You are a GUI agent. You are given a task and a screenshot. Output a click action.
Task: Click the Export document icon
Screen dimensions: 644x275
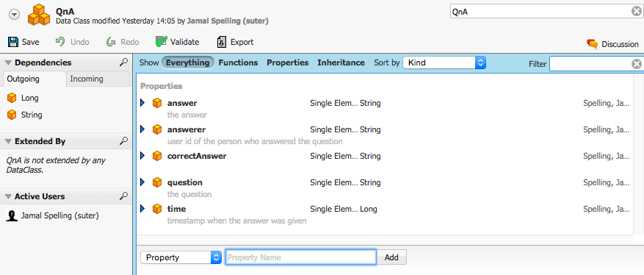222,42
